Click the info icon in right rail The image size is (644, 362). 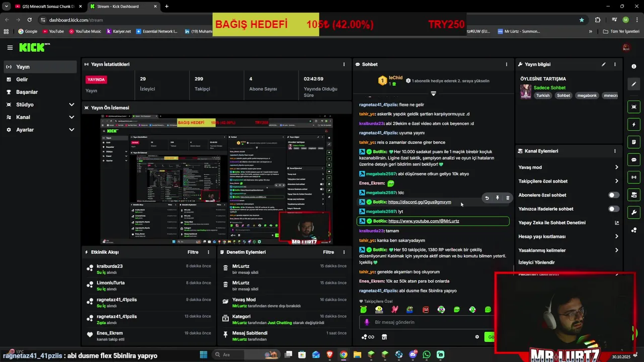(634, 66)
